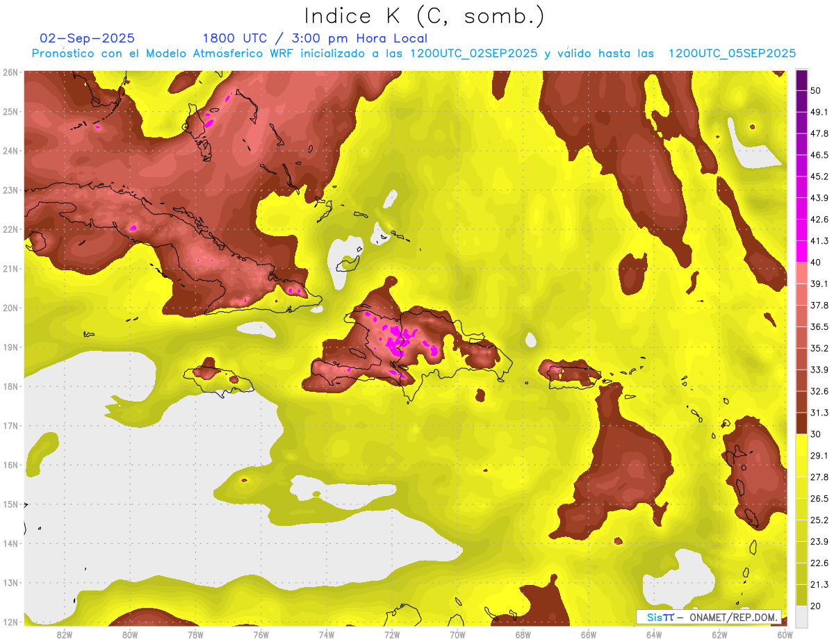Click the dark purple 50 color swatch
The image size is (834, 644).
[x=801, y=81]
